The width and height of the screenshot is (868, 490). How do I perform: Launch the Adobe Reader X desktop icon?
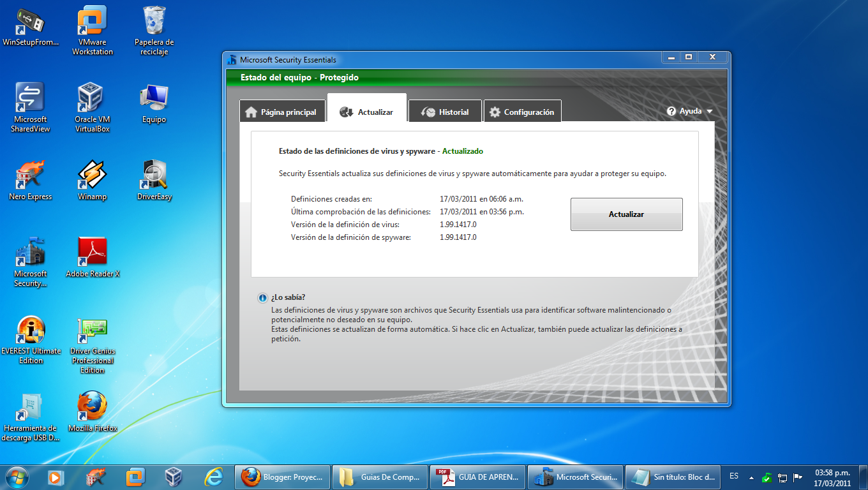(93, 258)
